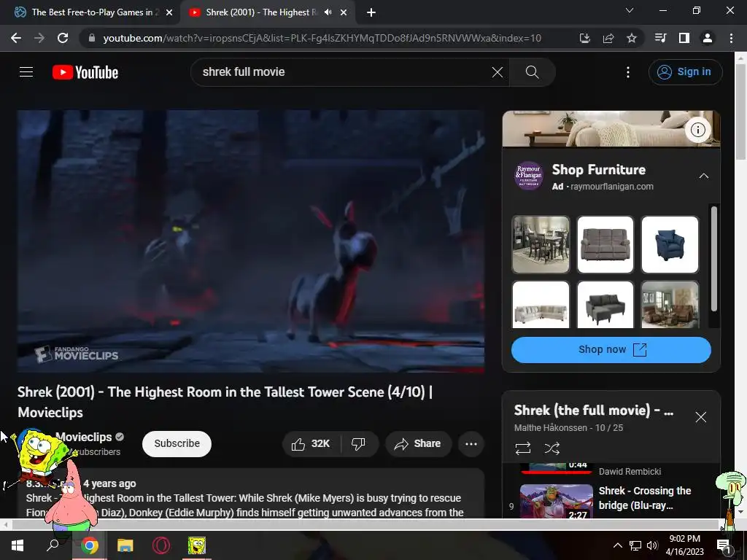Open media controls icon in toolbar
This screenshot has width=747, height=560.
660,38
